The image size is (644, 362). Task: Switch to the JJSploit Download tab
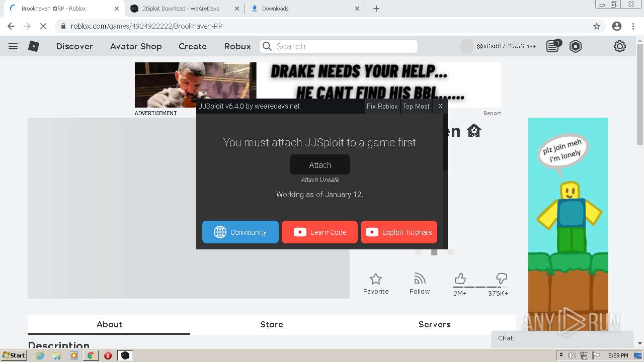tap(185, 9)
